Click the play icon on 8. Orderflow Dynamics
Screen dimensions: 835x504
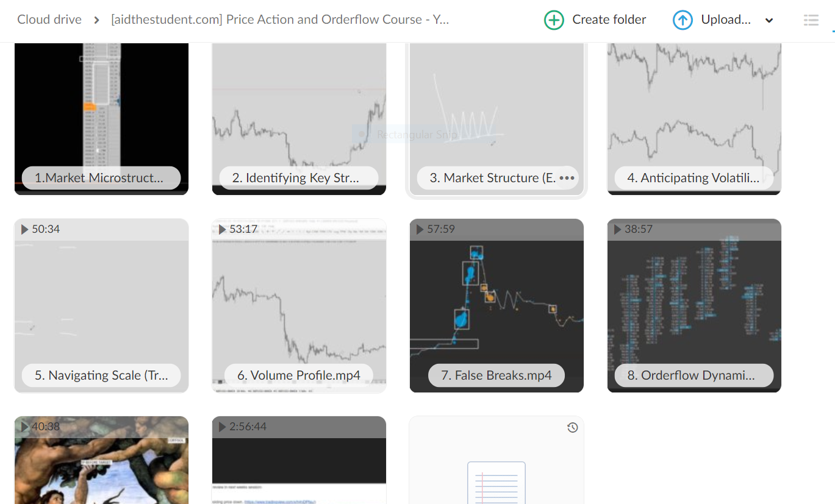click(x=617, y=229)
